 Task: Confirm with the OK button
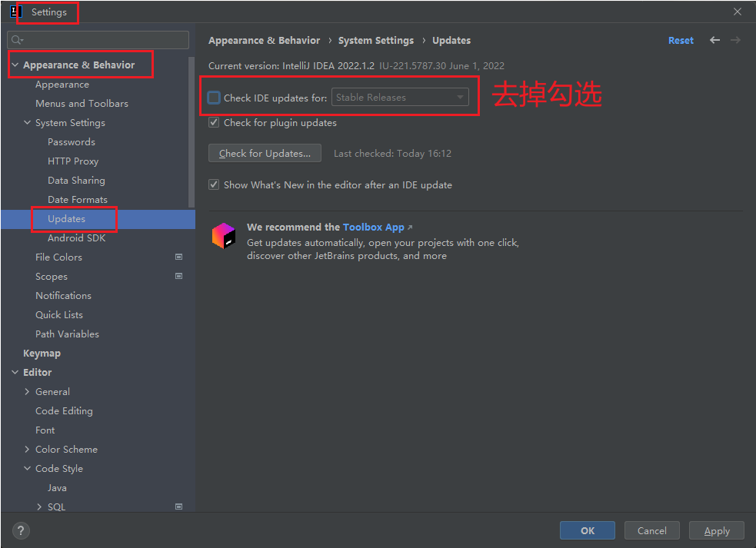point(588,530)
